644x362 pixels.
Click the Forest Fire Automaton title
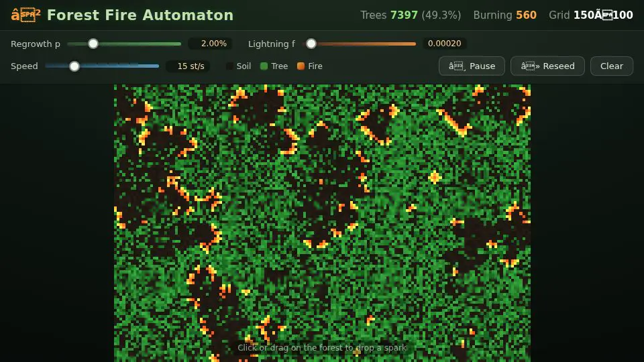tap(140, 15)
